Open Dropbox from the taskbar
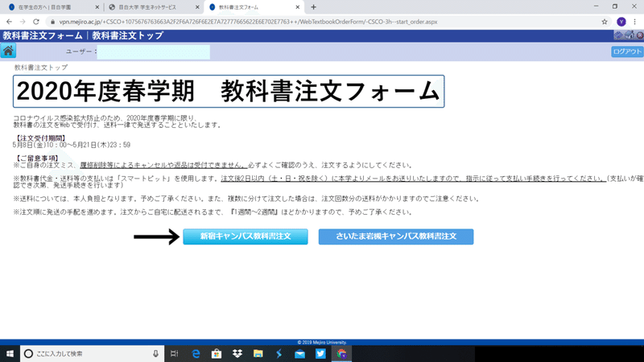The image size is (644, 362). point(237,353)
